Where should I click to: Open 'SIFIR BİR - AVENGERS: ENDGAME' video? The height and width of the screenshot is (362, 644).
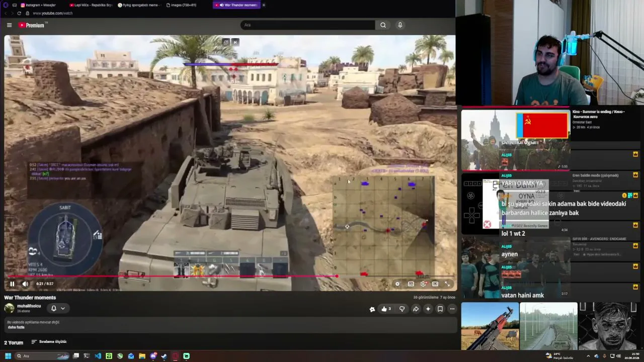(x=599, y=239)
